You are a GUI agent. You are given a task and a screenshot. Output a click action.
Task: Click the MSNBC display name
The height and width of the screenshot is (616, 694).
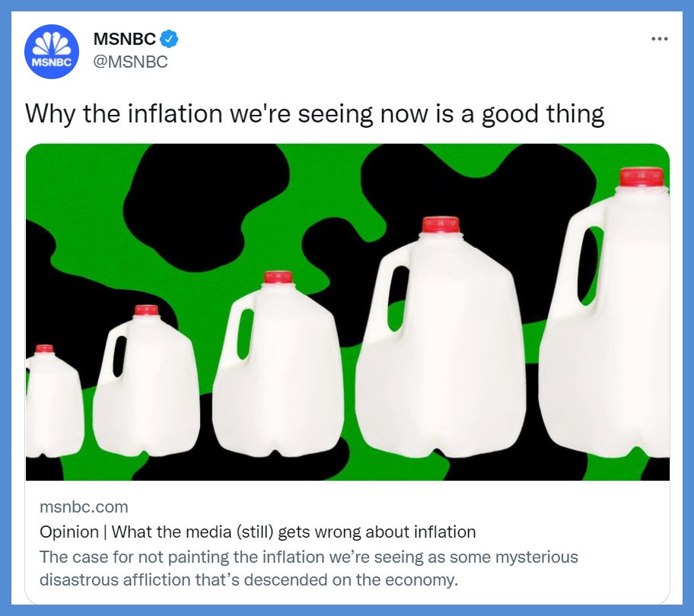click(x=124, y=39)
